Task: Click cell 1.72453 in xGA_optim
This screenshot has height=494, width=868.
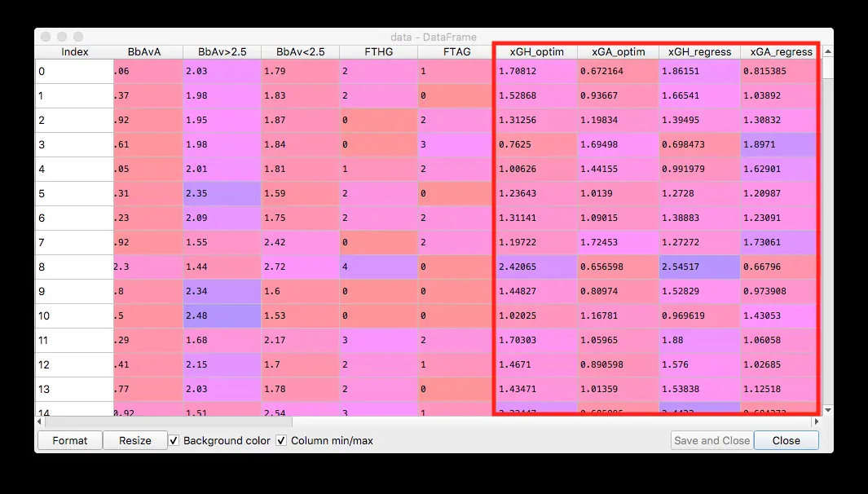Action: coord(619,242)
